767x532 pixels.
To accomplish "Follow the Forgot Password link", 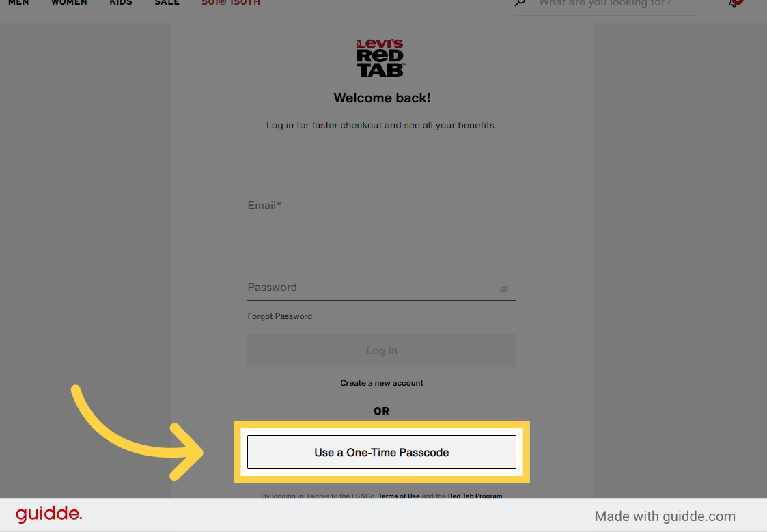I will [x=280, y=316].
